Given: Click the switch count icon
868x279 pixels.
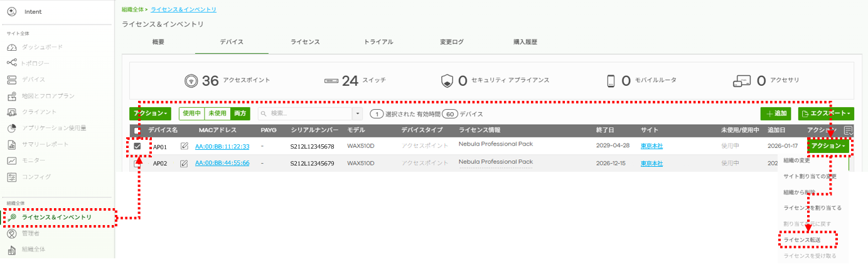Looking at the screenshot, I should [x=331, y=80].
